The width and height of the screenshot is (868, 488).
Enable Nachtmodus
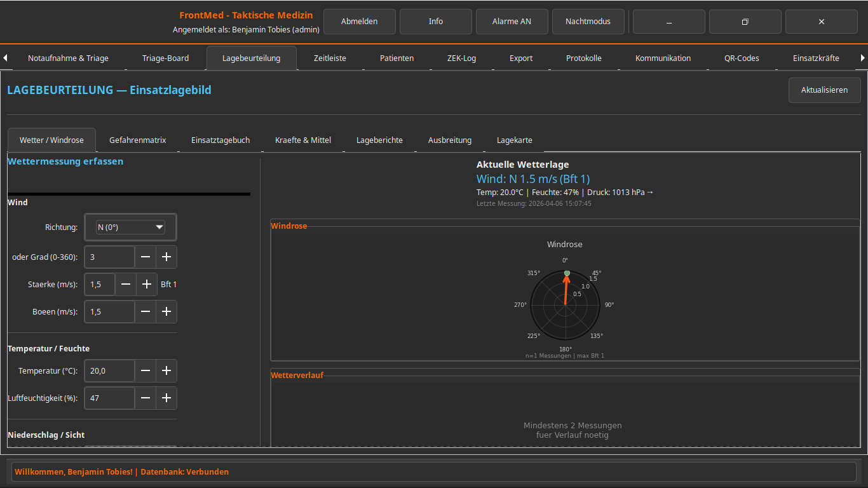588,22
